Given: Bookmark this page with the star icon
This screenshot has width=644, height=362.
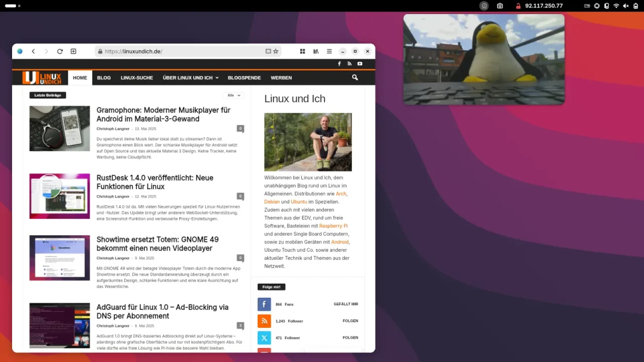Looking at the screenshot, I should pyautogui.click(x=276, y=51).
